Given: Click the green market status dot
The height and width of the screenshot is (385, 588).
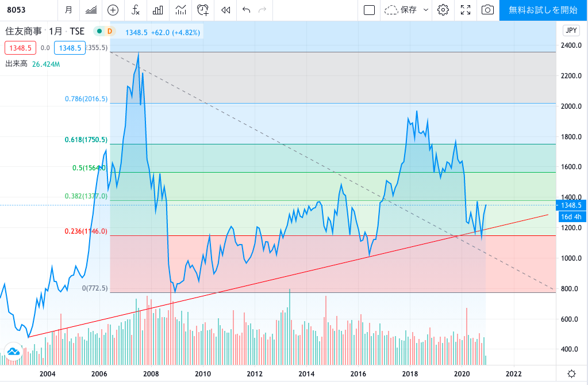Looking at the screenshot, I should [x=99, y=31].
